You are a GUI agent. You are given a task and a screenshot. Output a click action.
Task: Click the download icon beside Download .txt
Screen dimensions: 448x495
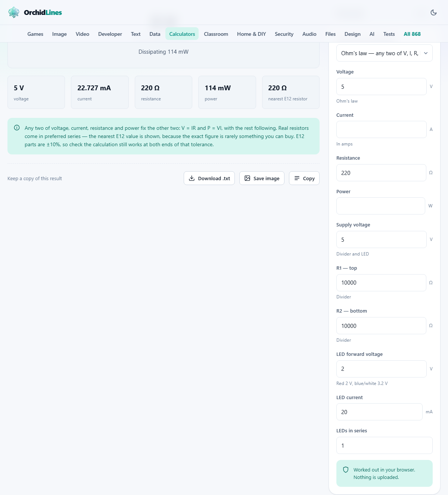coord(192,178)
